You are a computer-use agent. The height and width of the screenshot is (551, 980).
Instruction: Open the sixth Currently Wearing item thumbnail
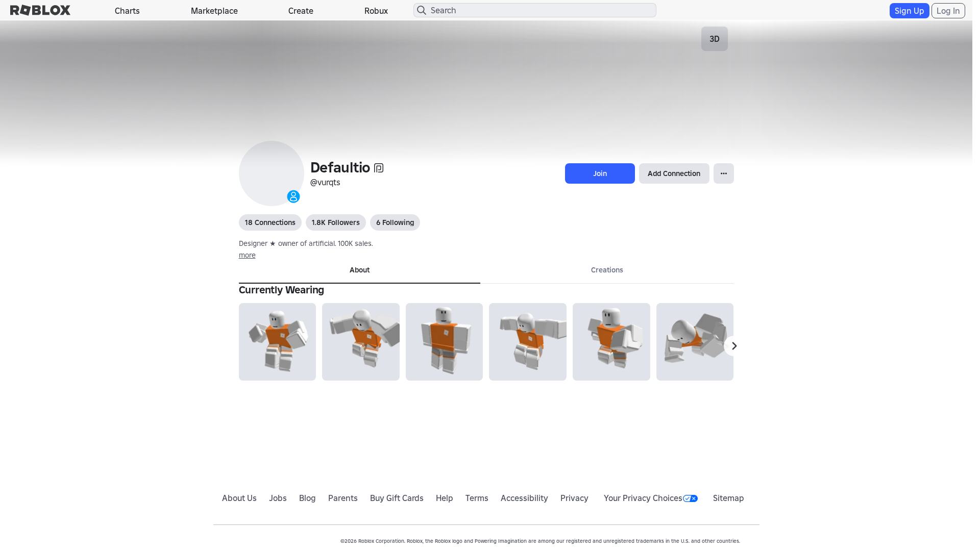695,342
